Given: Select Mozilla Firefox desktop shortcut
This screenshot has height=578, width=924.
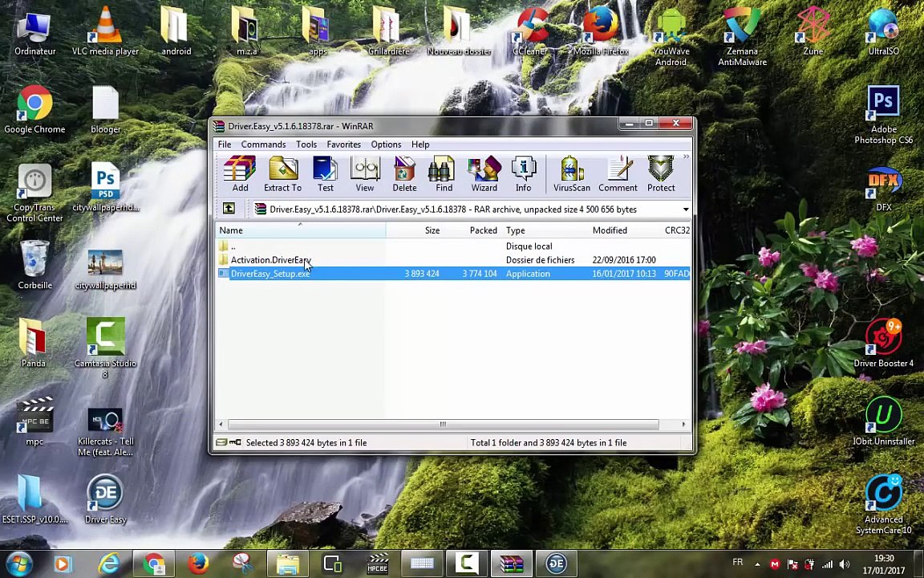Looking at the screenshot, I should click(x=601, y=32).
